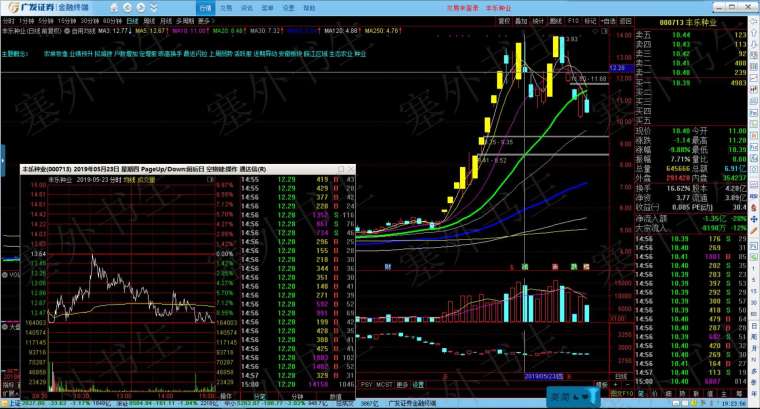Select the 值 tab in quote panel
Image resolution: width=760 pixels, height=409 pixels.
[710, 394]
